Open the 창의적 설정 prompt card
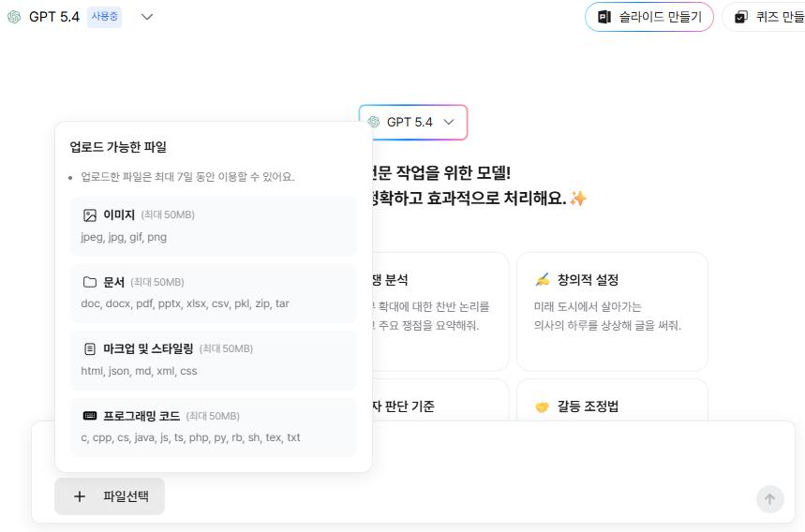 point(612,311)
